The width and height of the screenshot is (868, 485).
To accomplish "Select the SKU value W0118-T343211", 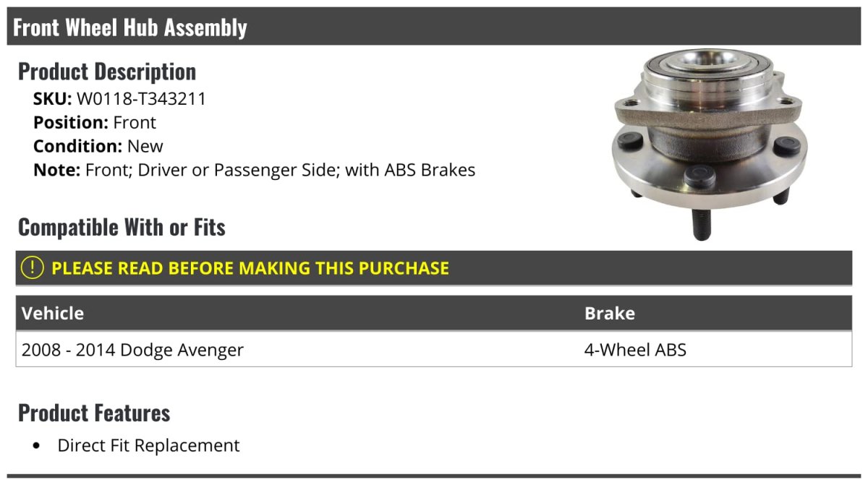I will click(141, 99).
